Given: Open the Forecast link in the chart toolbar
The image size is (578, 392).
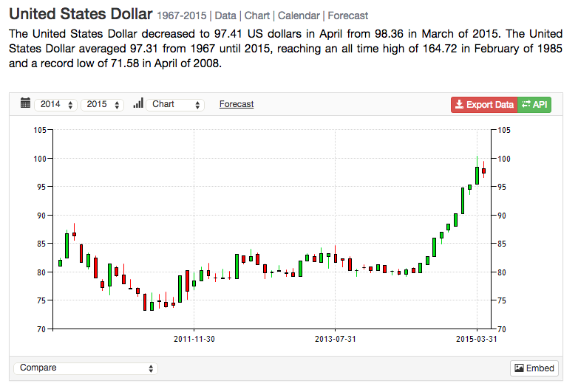Looking at the screenshot, I should pos(237,104).
